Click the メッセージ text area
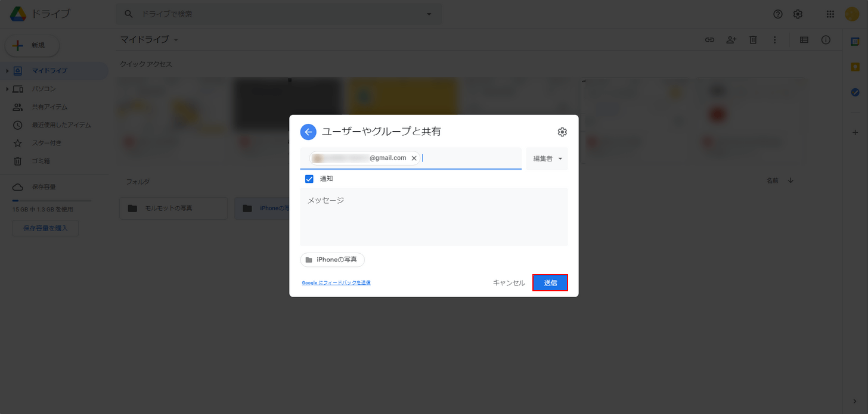The width and height of the screenshot is (868, 414). (x=434, y=217)
